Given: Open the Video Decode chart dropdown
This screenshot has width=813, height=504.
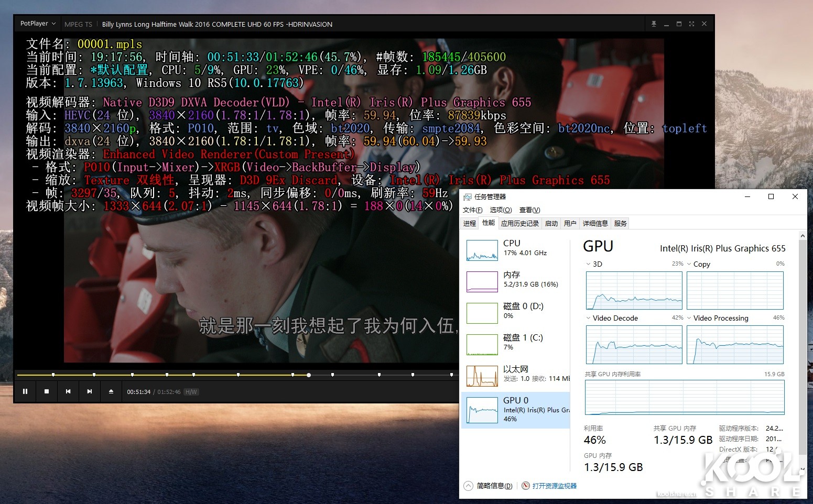Looking at the screenshot, I should 589,318.
